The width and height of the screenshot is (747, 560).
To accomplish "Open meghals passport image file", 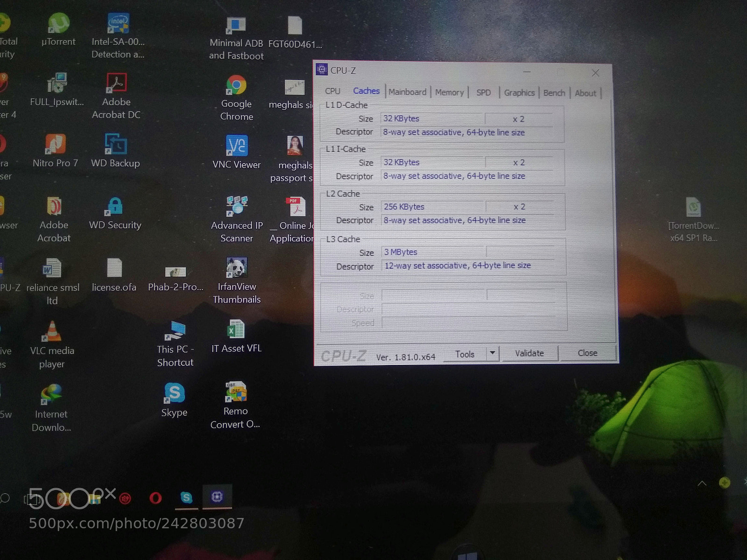I will coord(292,159).
